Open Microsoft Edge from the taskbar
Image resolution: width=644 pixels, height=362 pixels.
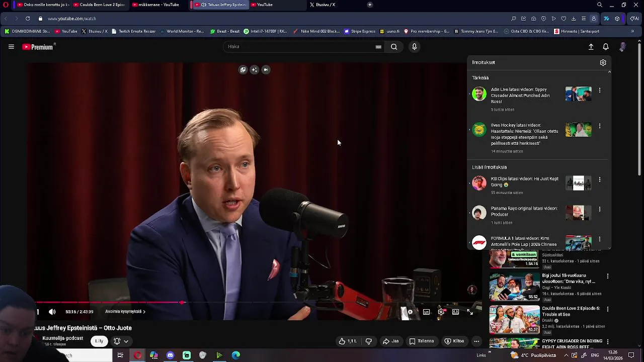coord(235,355)
